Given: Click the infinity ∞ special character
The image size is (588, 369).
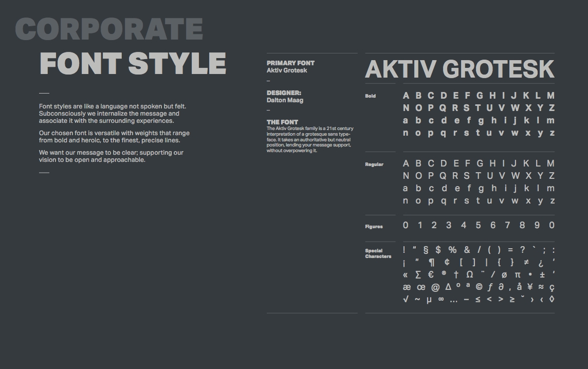Looking at the screenshot, I should coord(441,299).
